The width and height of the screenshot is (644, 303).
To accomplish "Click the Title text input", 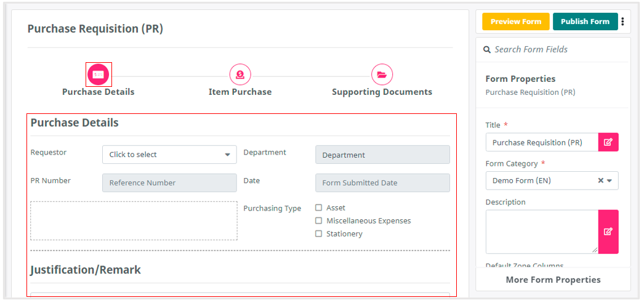I will 542,142.
